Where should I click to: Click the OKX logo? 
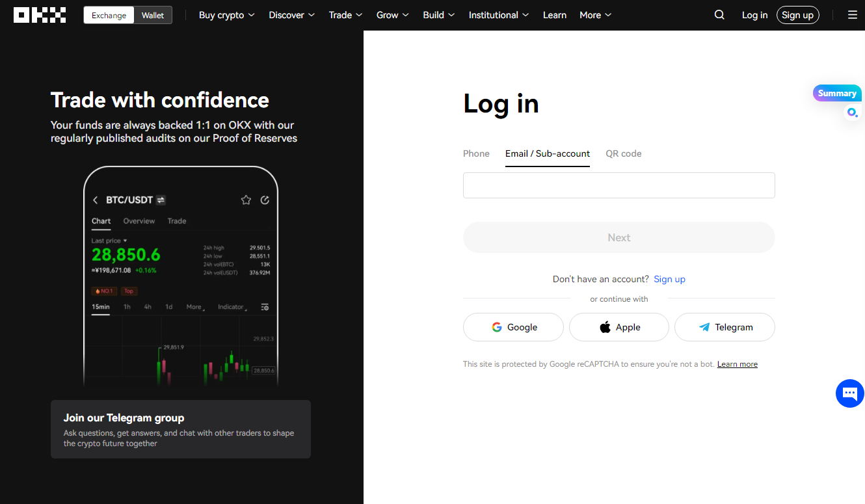[x=40, y=15]
